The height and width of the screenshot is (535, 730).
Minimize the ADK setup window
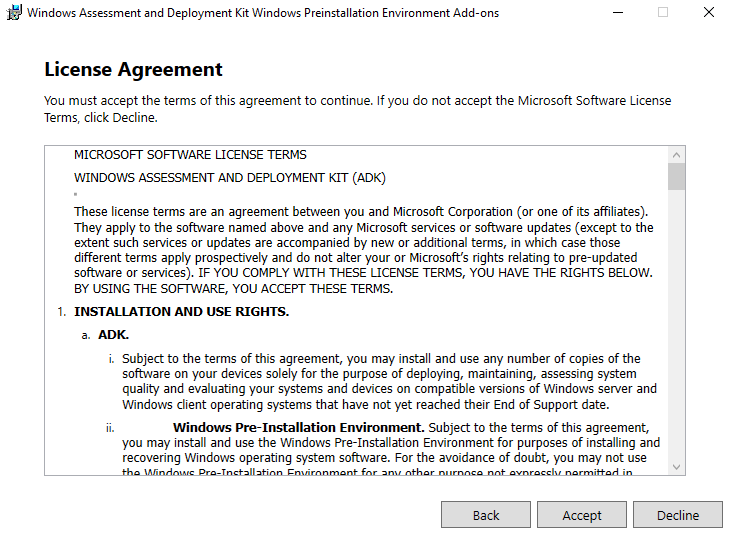[x=616, y=13]
